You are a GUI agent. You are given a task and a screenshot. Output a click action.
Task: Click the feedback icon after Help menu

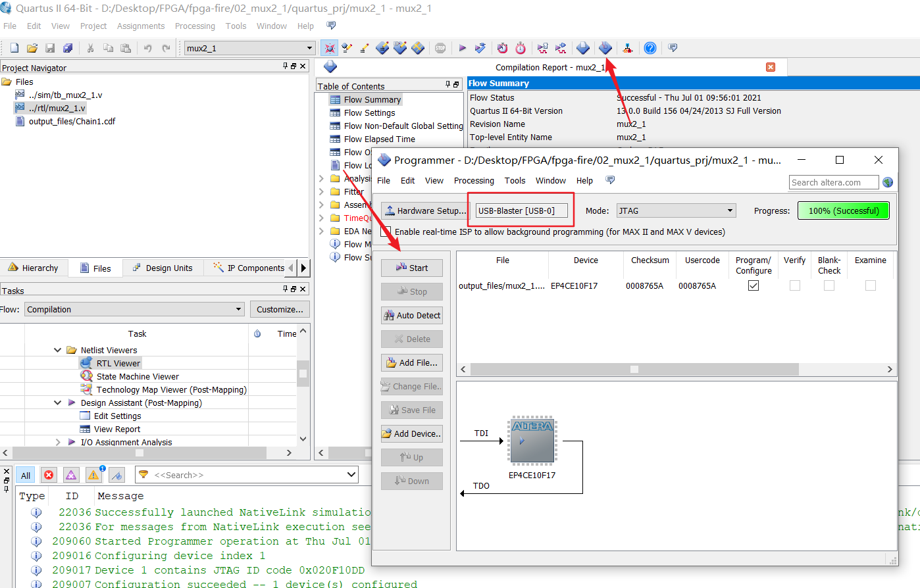(331, 26)
